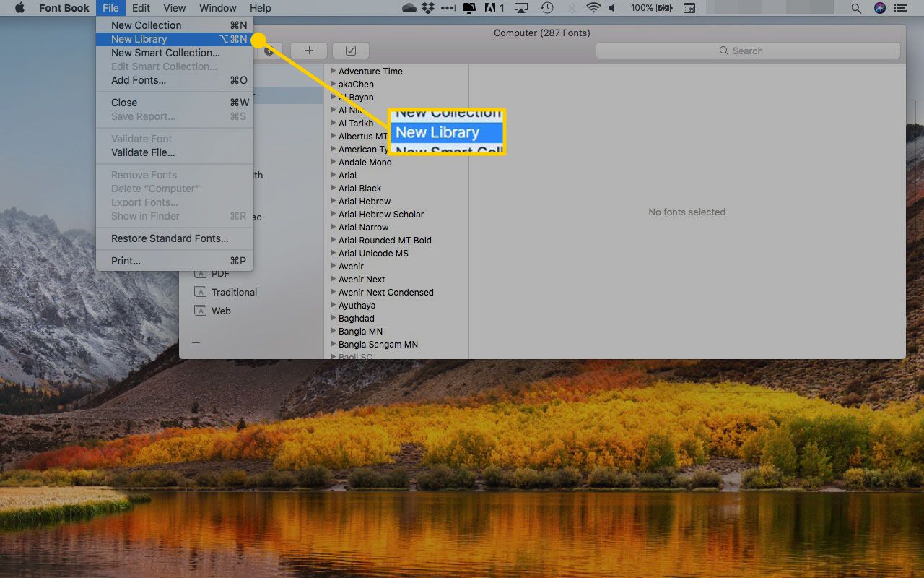Click the keyboard viewer menu bar icon
The width and height of the screenshot is (924, 578).
click(689, 8)
